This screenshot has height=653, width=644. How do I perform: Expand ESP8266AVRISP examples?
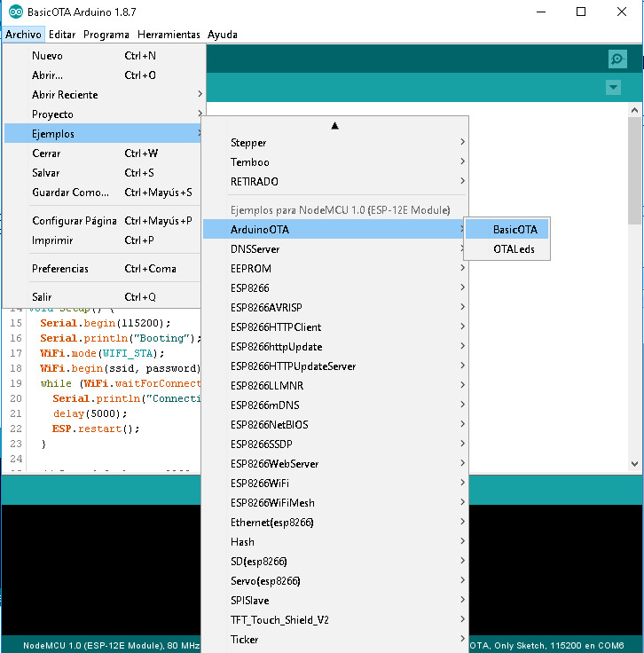click(334, 308)
